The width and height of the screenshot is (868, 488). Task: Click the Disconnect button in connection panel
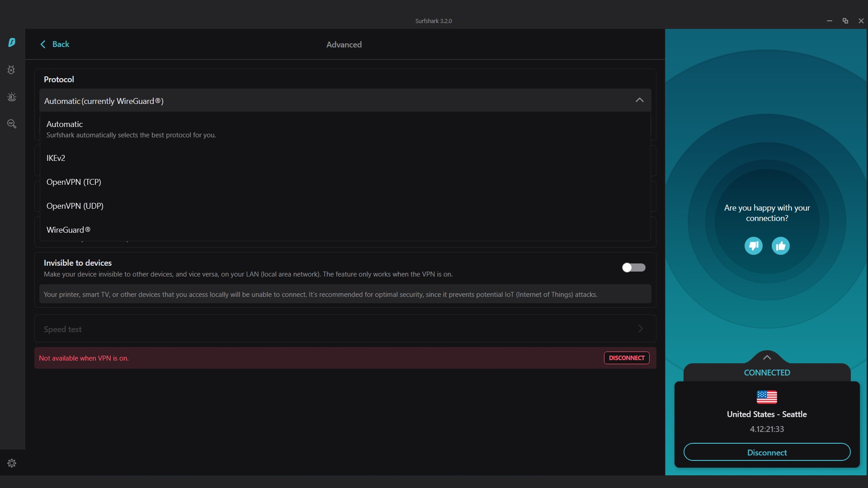point(767,452)
